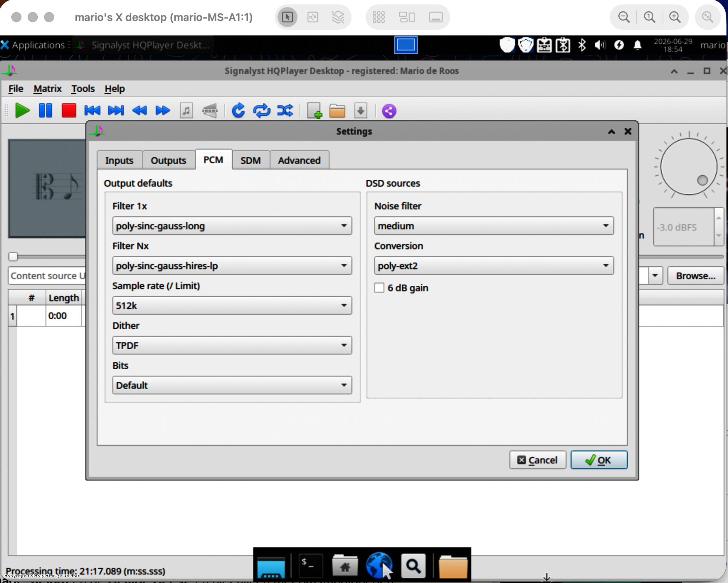Click the Cancel button in Settings
The image size is (728, 583).
coord(537,460)
